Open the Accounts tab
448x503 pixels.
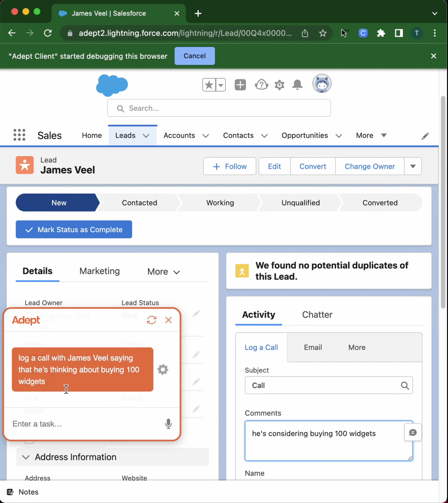pyautogui.click(x=179, y=135)
